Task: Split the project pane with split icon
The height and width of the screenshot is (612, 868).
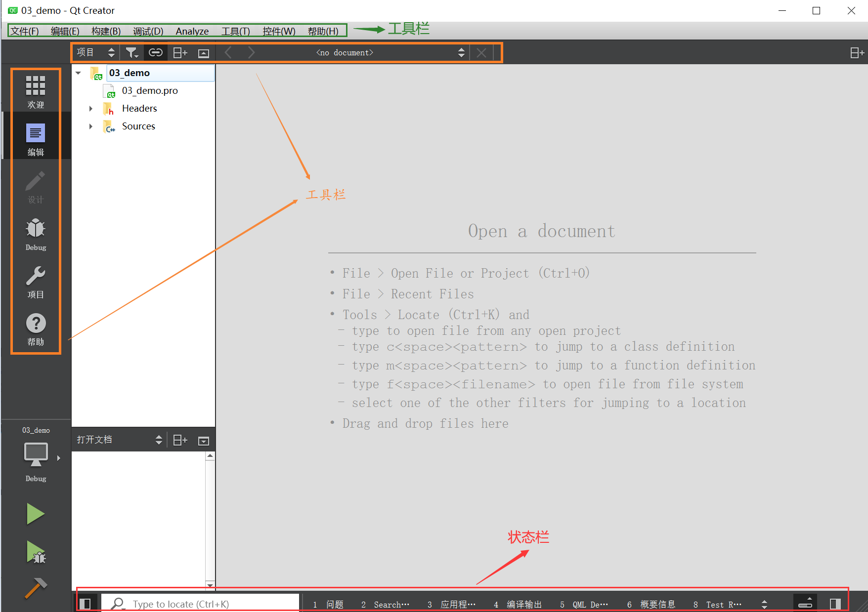Action: [180, 52]
